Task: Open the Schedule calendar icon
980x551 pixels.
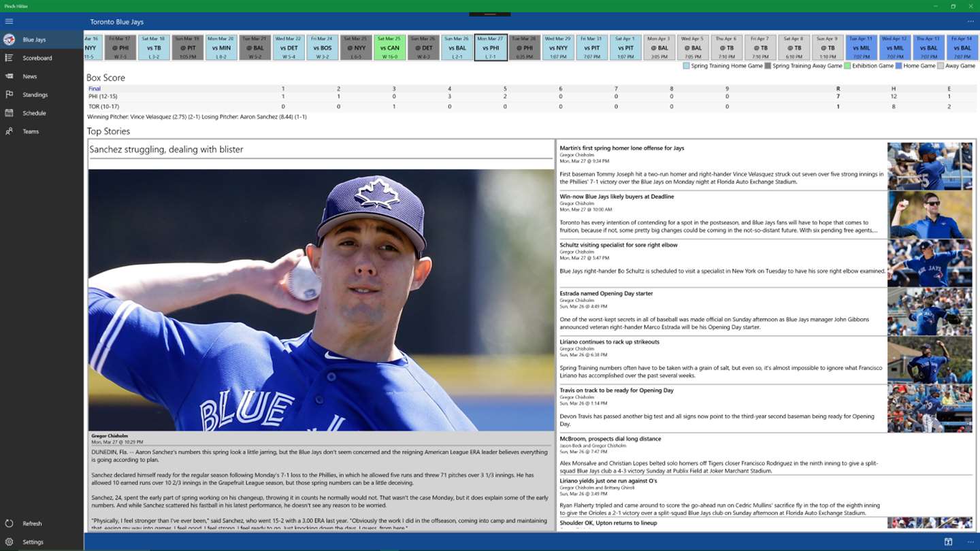Action: [x=9, y=113]
